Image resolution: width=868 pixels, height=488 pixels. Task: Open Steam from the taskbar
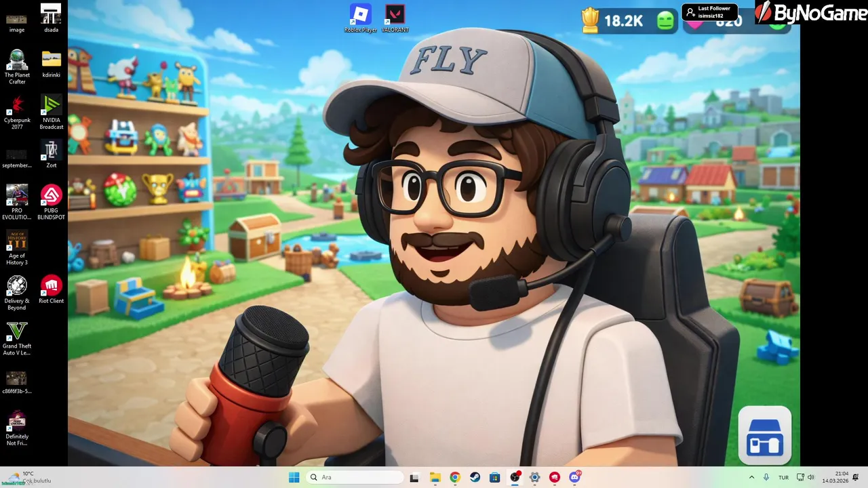(x=475, y=477)
